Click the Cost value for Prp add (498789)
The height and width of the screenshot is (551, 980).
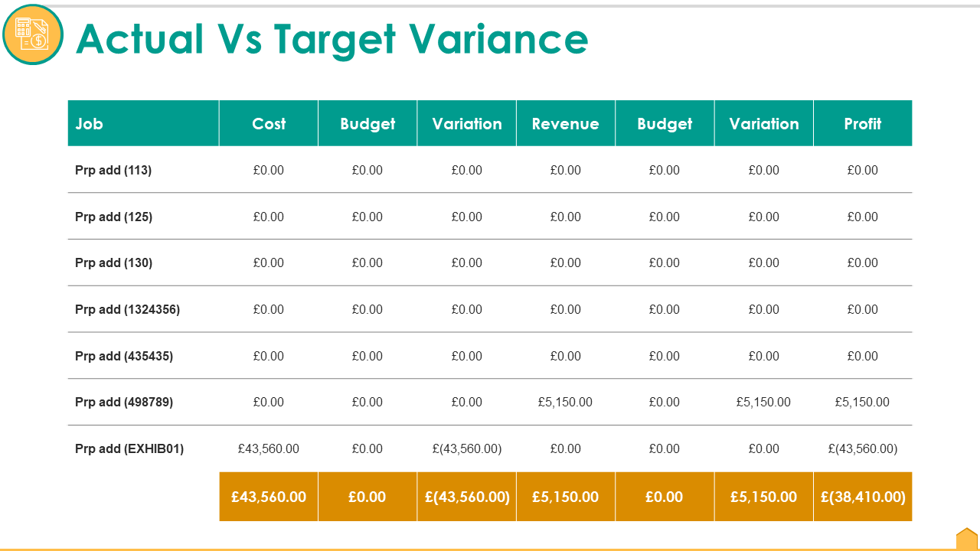pos(269,402)
